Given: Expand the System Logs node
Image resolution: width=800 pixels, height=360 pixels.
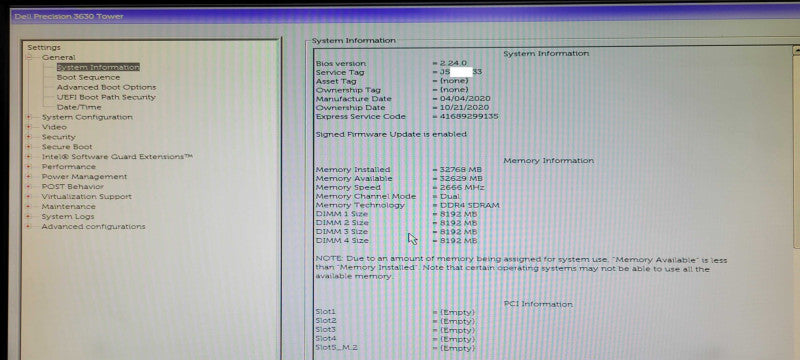Looking at the screenshot, I should pos(29,217).
